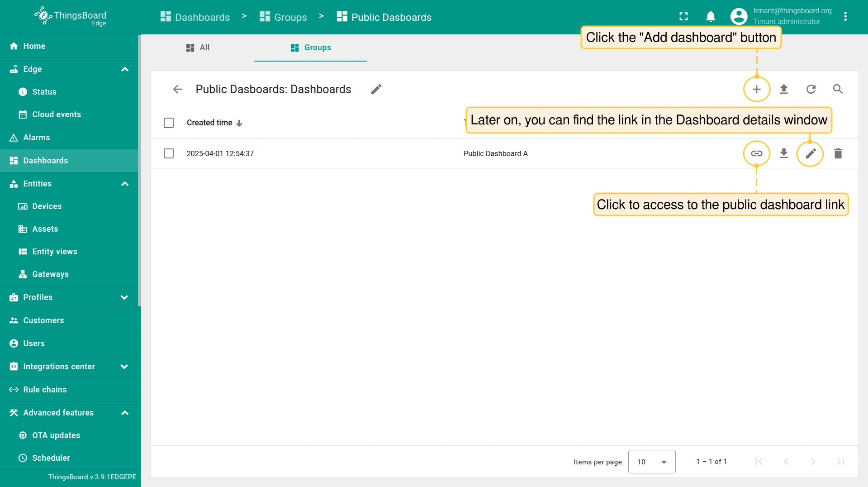This screenshot has height=487, width=868.
Task: Expand the Integrations center section
Action: [124, 367]
